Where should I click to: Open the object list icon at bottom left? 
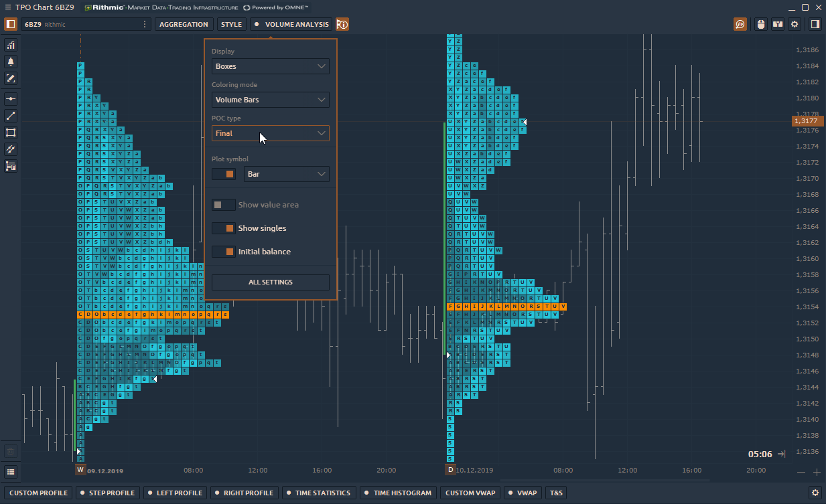coord(11,472)
